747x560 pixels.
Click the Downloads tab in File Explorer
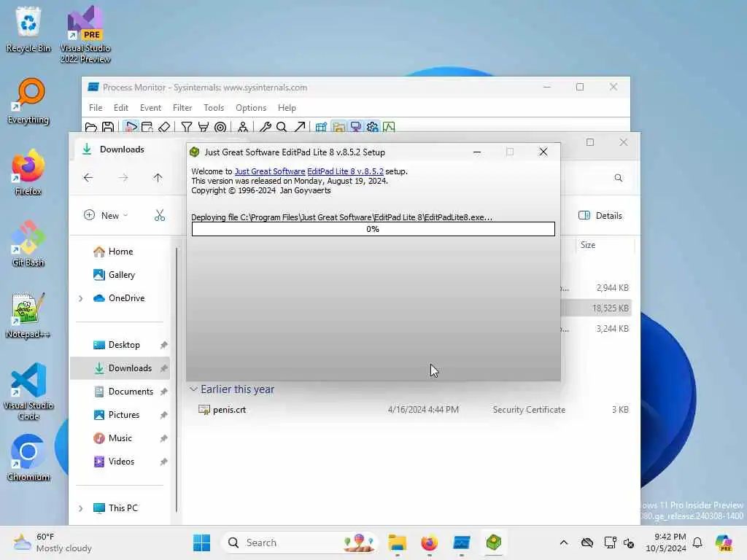[122, 149]
